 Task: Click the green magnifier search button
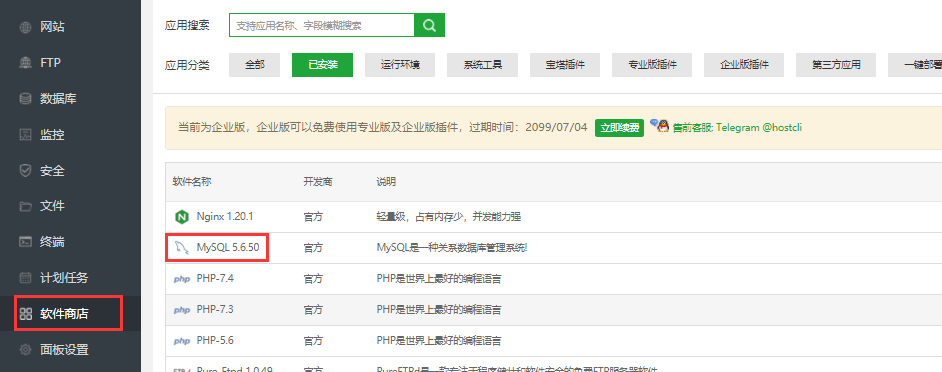point(430,25)
